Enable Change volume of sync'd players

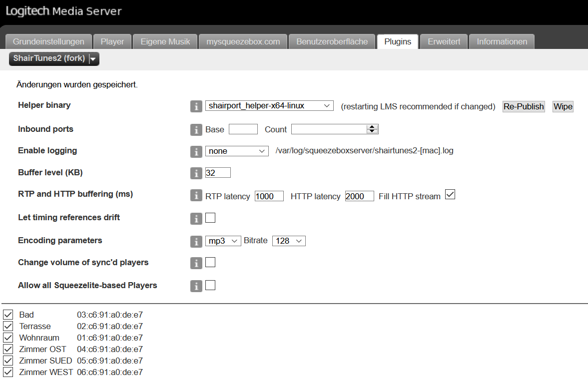pyautogui.click(x=210, y=262)
